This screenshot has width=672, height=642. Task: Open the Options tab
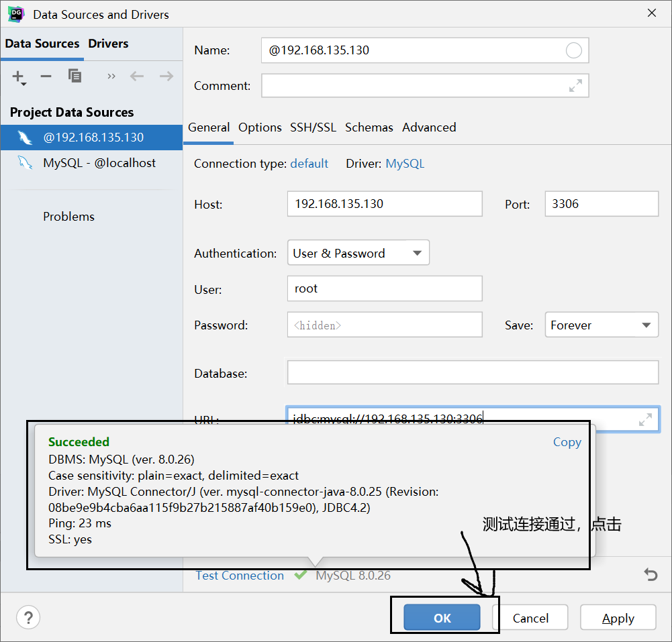coord(260,127)
